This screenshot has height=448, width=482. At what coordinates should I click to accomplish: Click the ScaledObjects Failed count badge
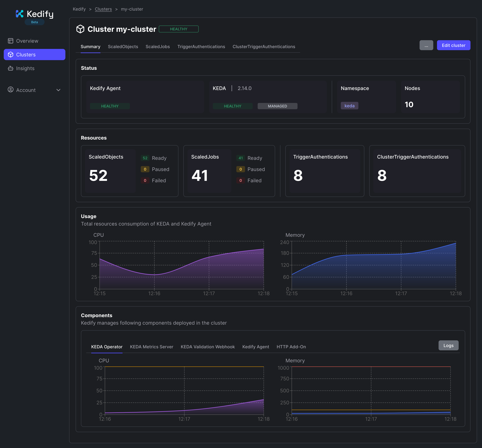tap(145, 180)
